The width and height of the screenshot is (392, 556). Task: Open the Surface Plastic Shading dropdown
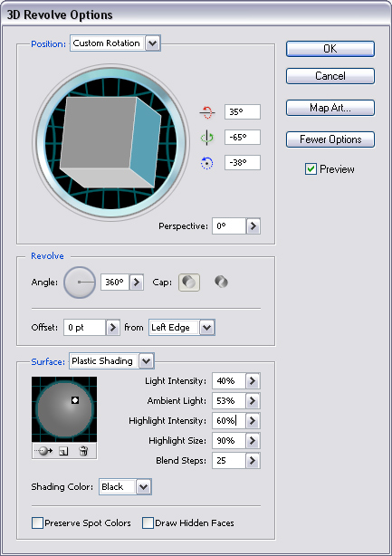pyautogui.click(x=146, y=361)
